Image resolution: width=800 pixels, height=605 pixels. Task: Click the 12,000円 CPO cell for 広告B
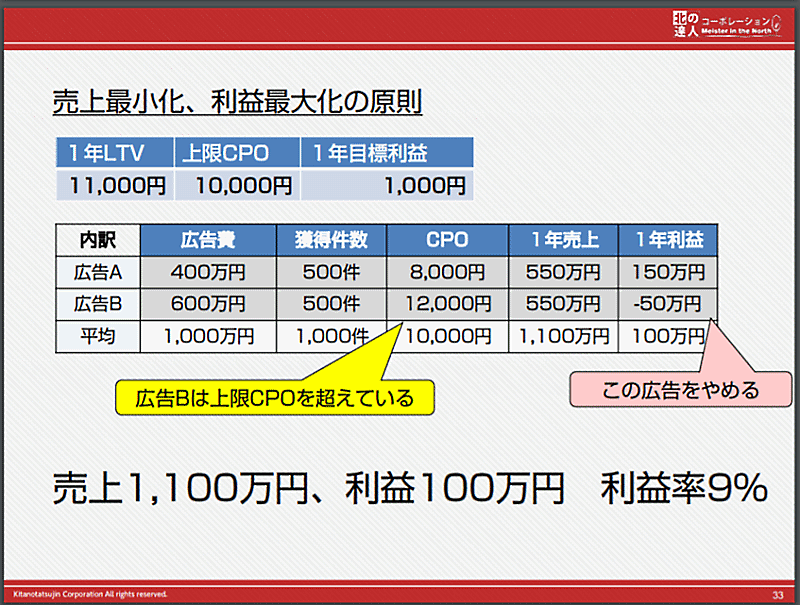point(447,304)
